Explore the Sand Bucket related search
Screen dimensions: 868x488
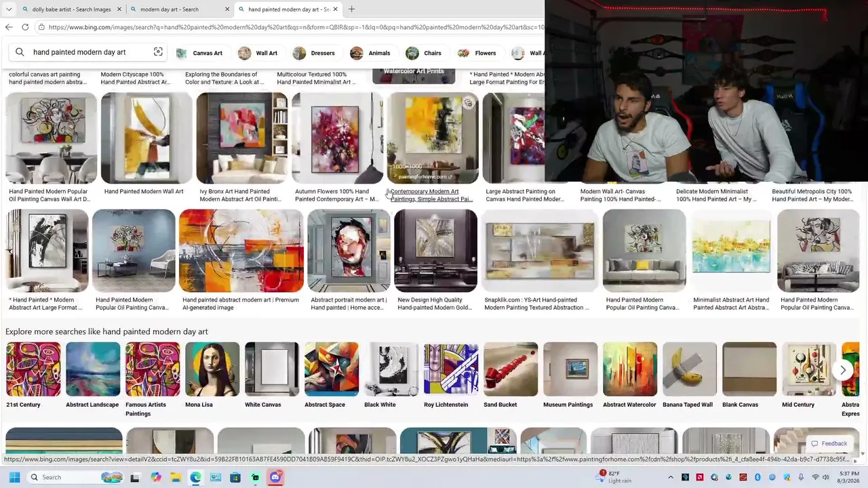tap(511, 377)
